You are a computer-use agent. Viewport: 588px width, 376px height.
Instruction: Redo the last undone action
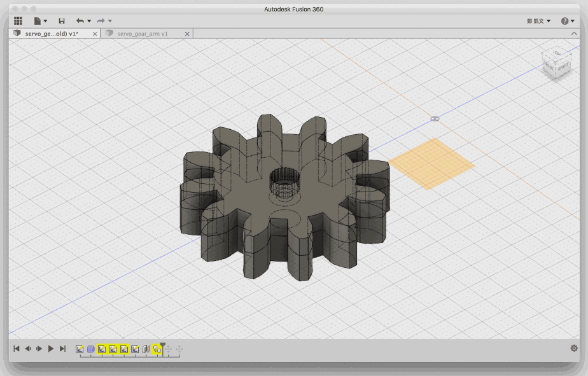coord(101,21)
